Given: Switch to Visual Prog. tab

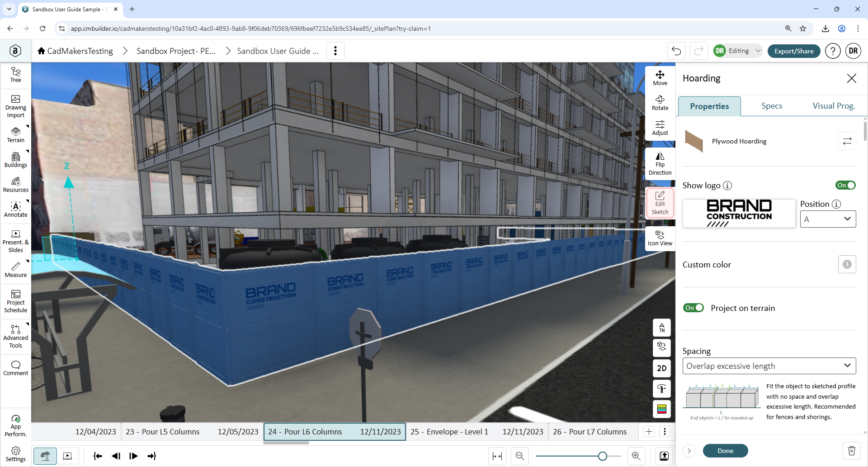Looking at the screenshot, I should (x=834, y=106).
